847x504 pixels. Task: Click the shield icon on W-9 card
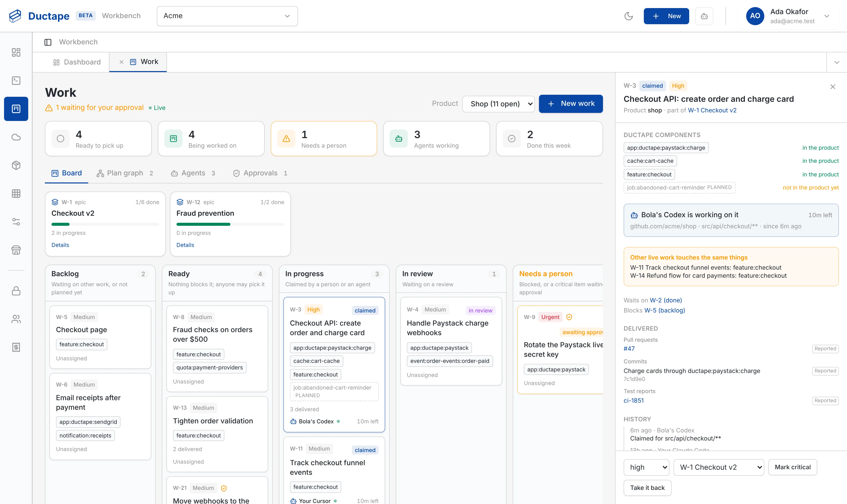tap(569, 317)
